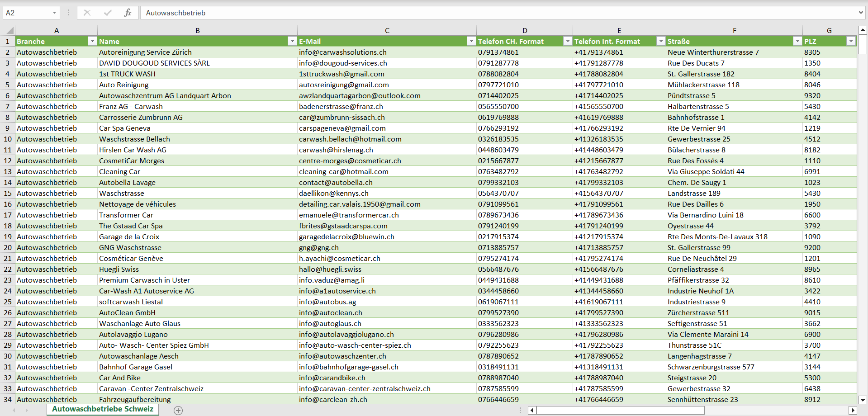Open the Branche column filter dropdown
868x416 pixels.
click(x=92, y=41)
